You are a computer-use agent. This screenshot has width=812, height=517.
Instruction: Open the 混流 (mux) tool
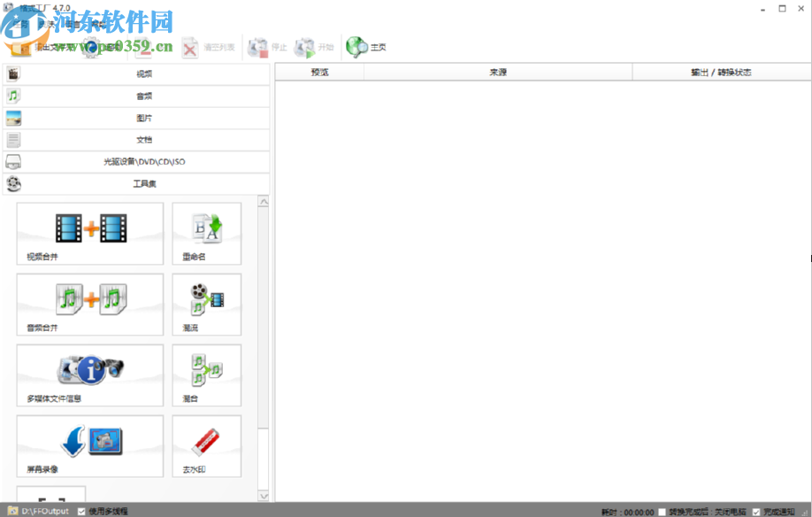coord(207,305)
